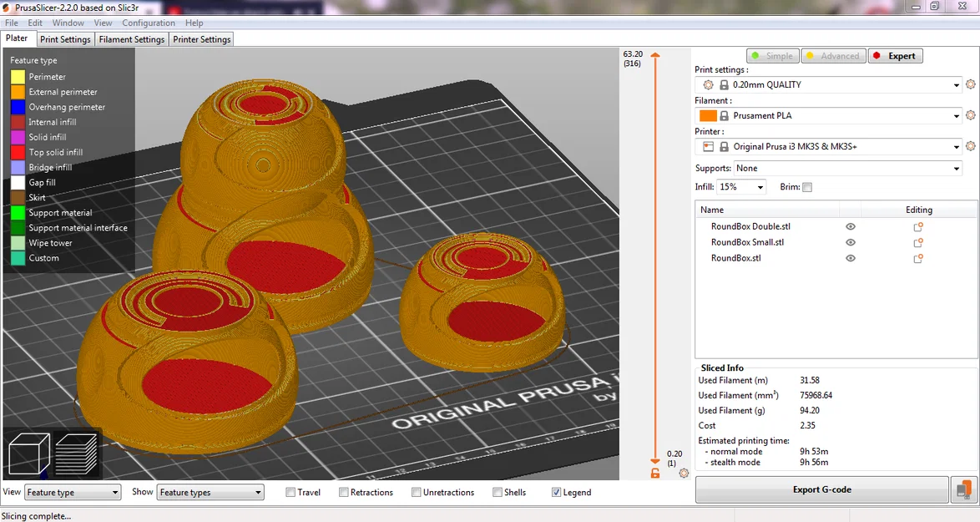Viewport: 980px width, 522px height.
Task: Toggle visibility of RoundBox Small.stl
Action: click(850, 242)
